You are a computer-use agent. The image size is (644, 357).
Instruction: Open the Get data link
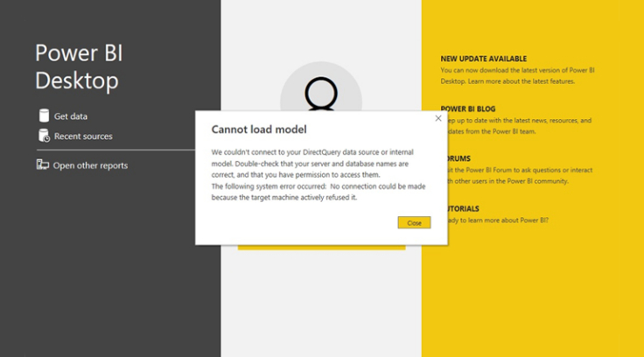tap(71, 116)
